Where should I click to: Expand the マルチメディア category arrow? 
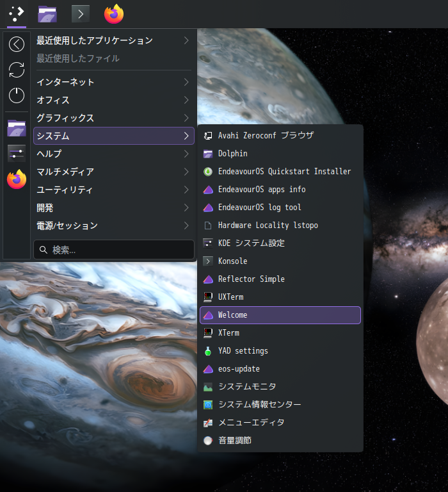(186, 172)
